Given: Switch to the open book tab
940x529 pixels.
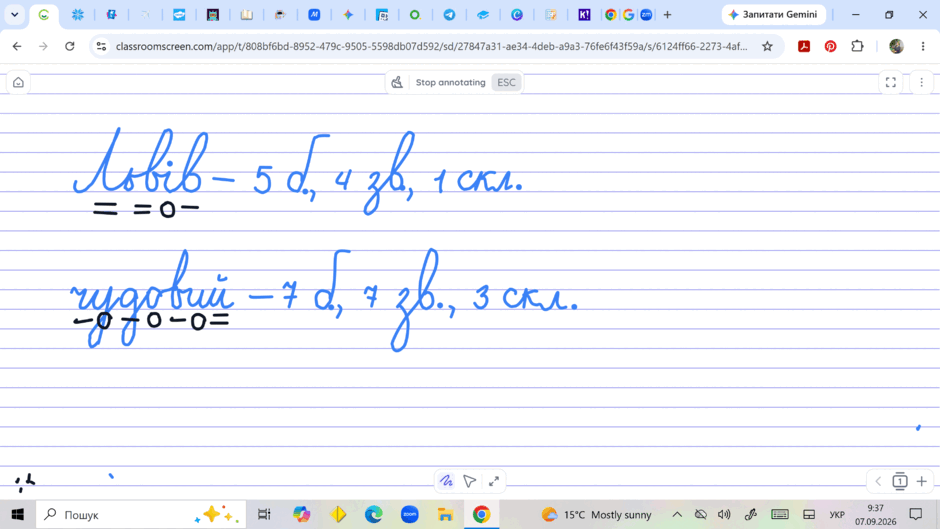Looking at the screenshot, I should (246, 15).
